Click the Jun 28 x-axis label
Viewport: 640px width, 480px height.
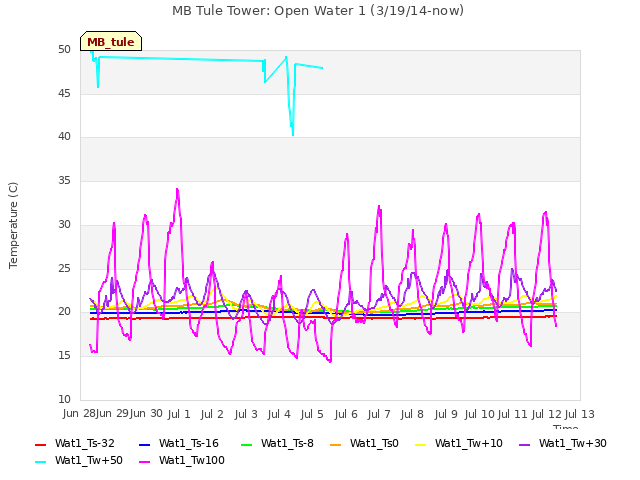(x=79, y=414)
